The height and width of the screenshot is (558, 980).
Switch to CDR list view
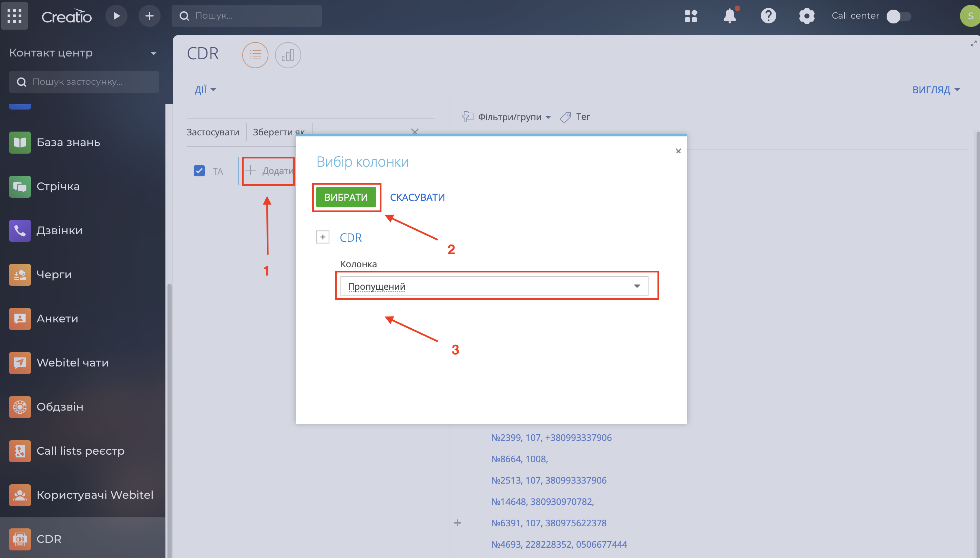pos(255,55)
